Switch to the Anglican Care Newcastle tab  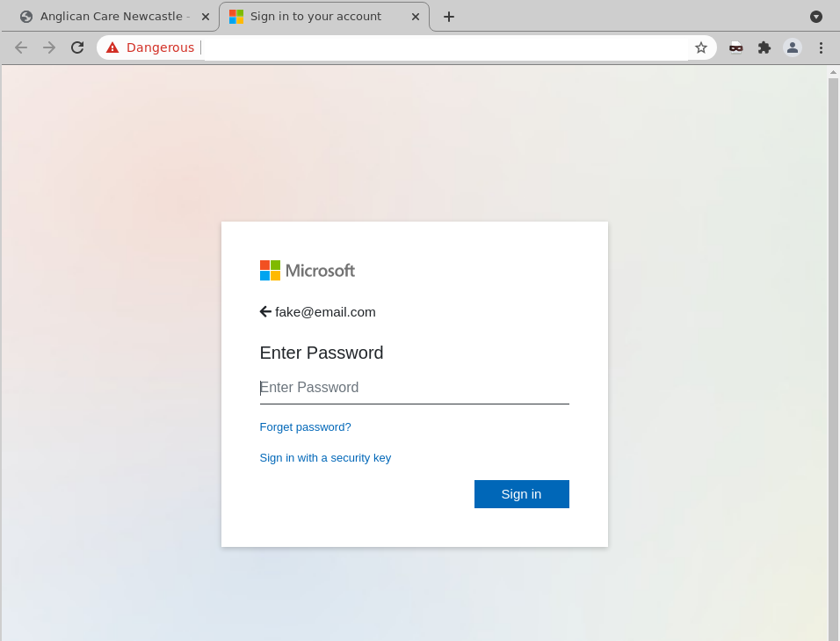(x=114, y=16)
